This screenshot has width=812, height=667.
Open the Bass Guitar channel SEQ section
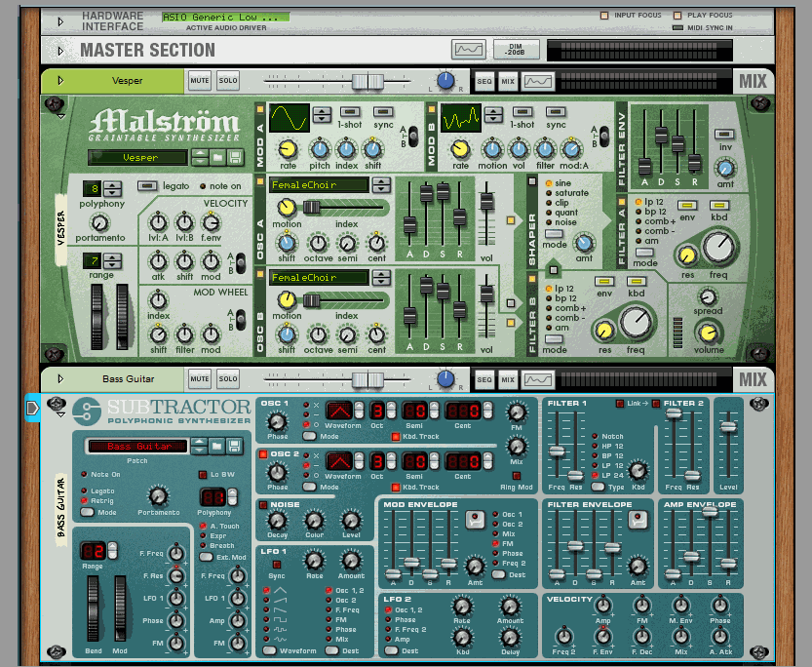(484, 379)
